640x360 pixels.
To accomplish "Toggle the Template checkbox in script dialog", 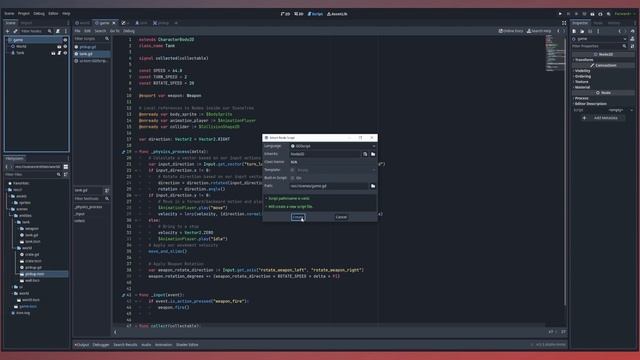I will point(292,170).
